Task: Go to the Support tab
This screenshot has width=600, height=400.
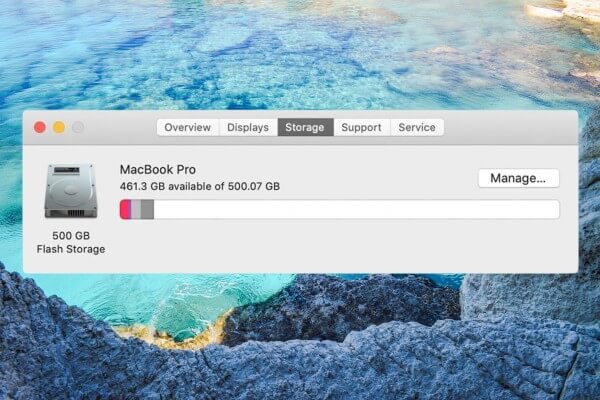Action: tap(362, 127)
